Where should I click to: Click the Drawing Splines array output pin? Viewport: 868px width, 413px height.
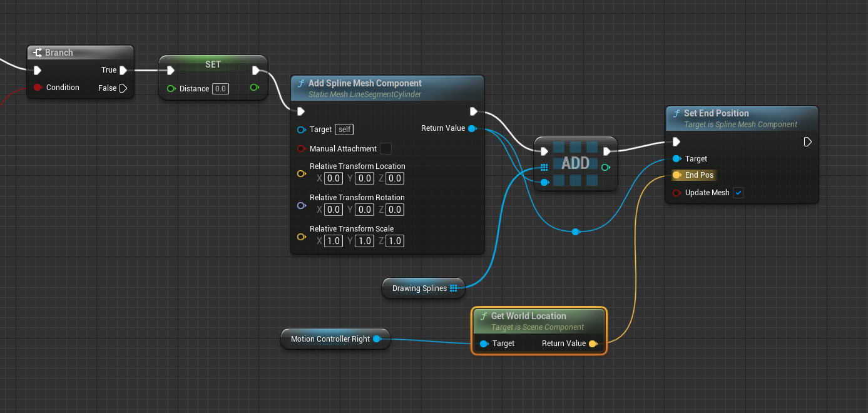point(454,288)
